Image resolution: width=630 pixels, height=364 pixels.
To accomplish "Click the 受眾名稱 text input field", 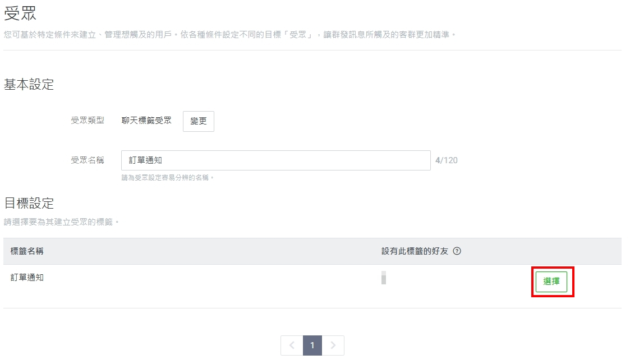I will tap(275, 160).
